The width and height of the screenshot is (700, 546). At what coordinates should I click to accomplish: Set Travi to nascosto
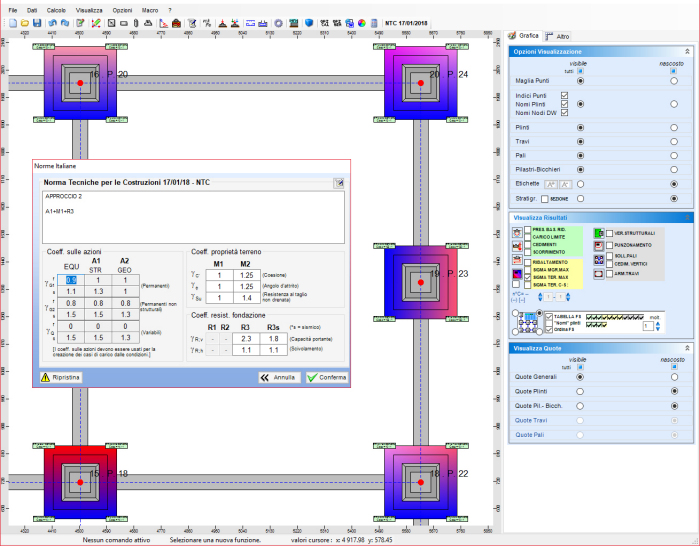click(x=675, y=142)
